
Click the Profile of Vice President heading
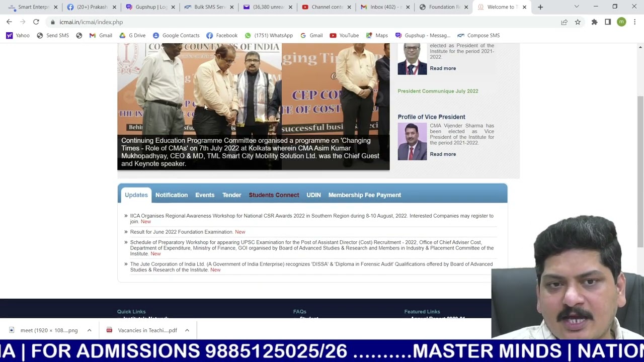(431, 117)
